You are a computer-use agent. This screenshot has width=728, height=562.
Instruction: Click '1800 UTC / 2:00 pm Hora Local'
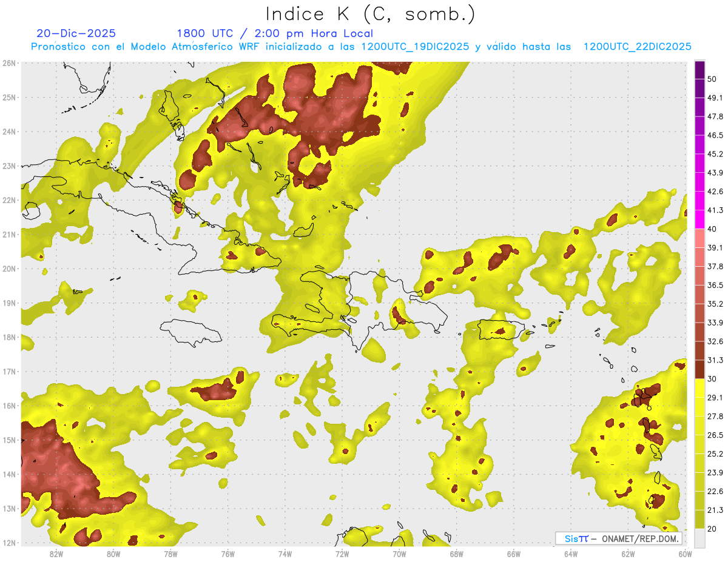275,33
